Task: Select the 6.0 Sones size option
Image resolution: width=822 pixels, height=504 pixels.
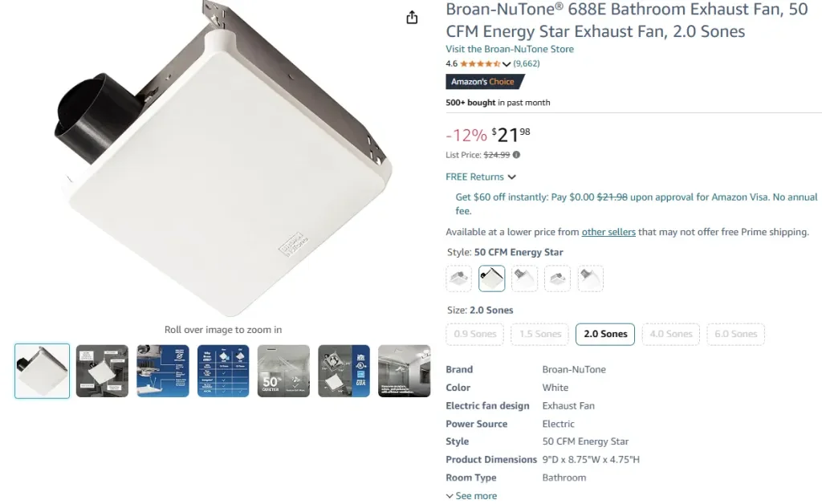Action: 735,334
